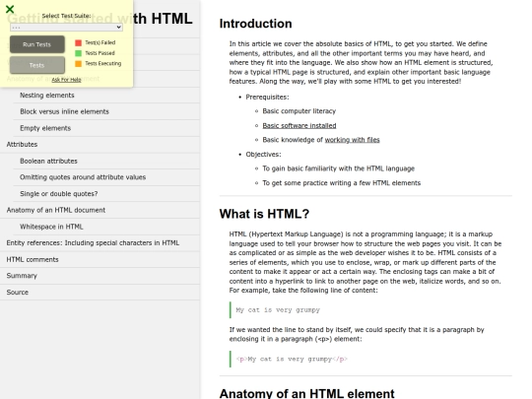
Task: Click the orange Tests Executing color indicator
Action: click(x=78, y=63)
